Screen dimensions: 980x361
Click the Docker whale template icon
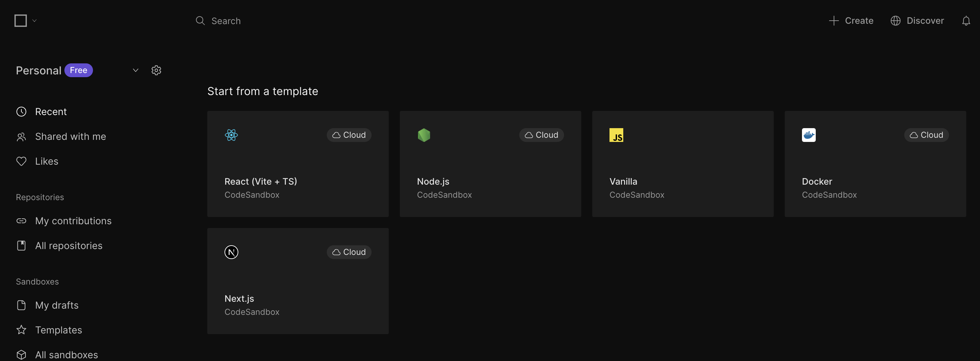[809, 135]
